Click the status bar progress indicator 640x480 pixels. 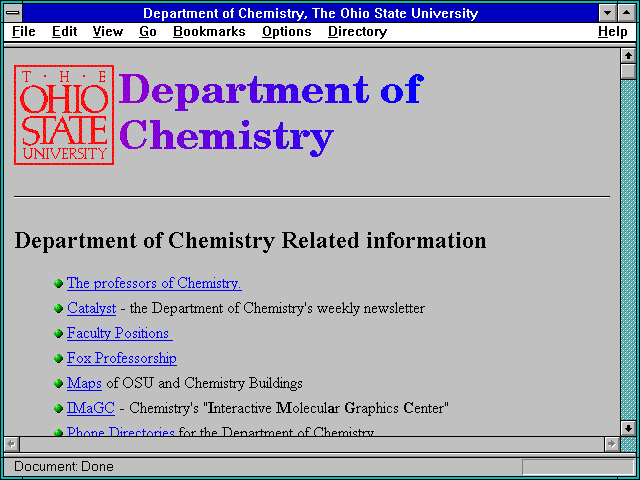click(578, 467)
